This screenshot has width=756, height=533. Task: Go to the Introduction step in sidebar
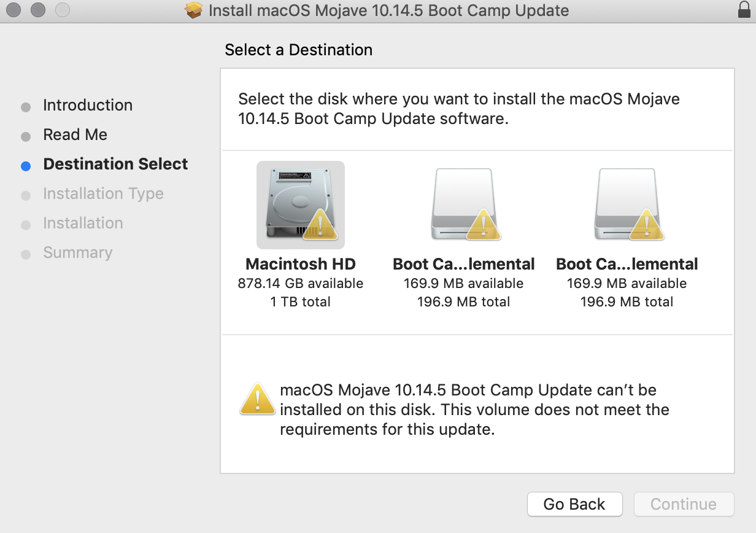pos(88,106)
